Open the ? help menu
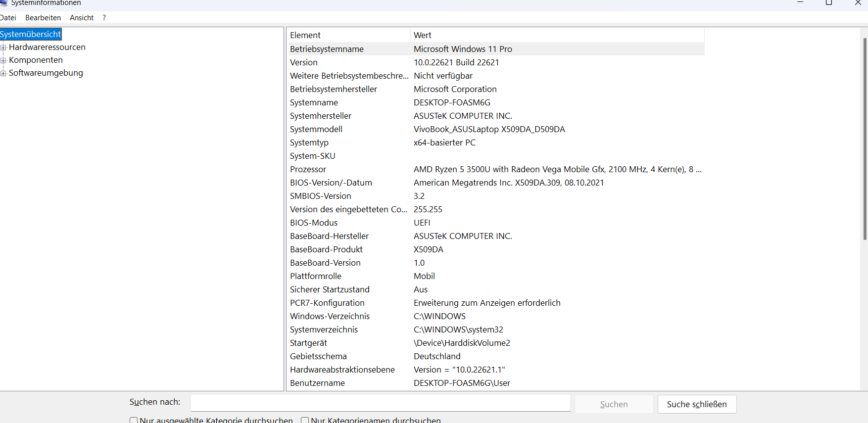Screen dimensions: 868x423 pos(104,18)
